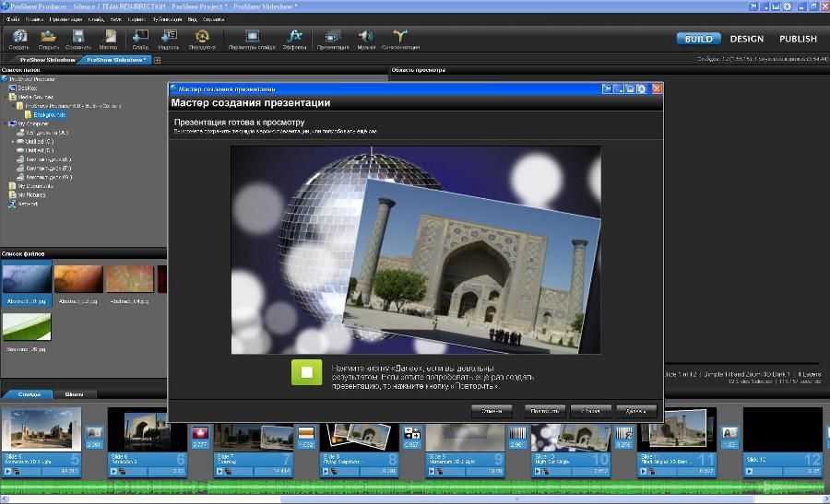Click the Далее (Next) button in wizard

click(636, 411)
